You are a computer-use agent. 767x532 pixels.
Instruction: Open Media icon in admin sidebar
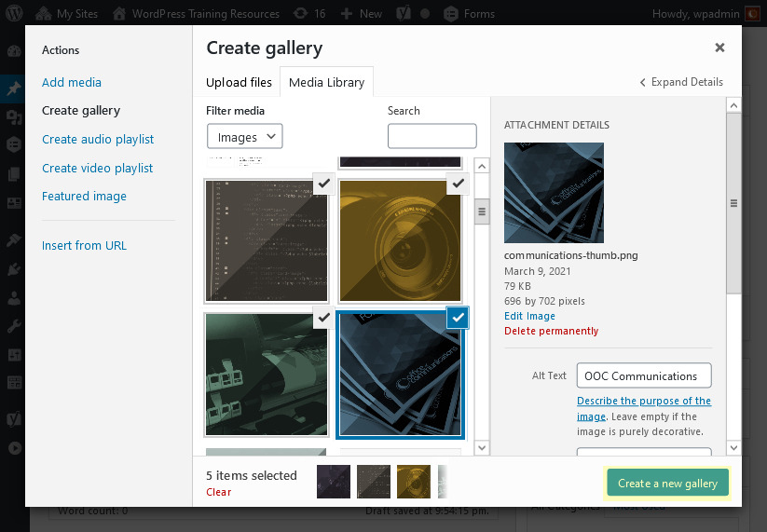(14, 116)
